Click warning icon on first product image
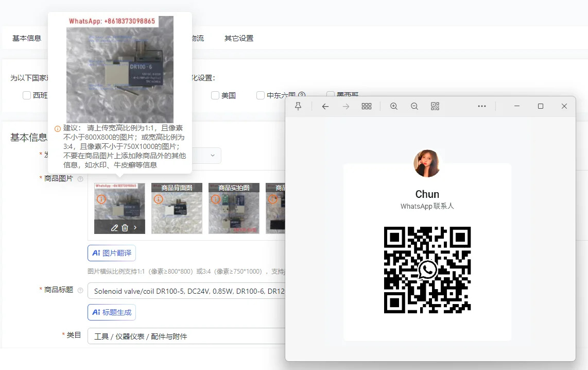The width and height of the screenshot is (588, 370). point(101,199)
